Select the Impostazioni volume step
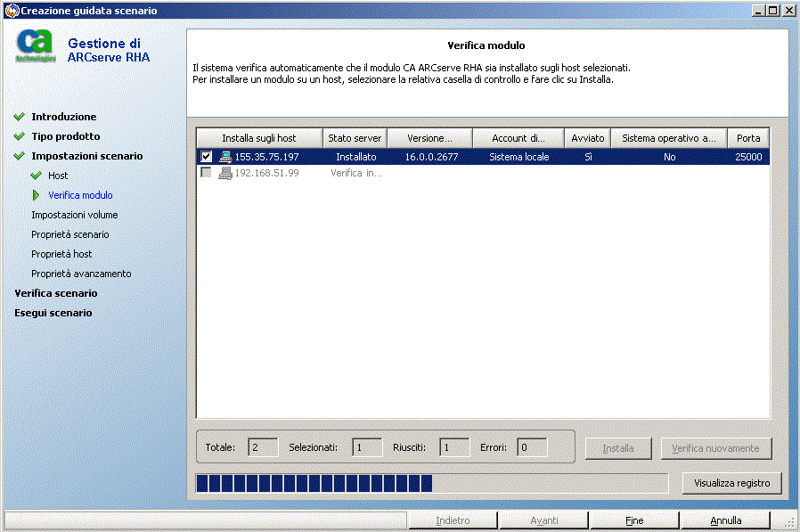Screen dimensions: 800x532 (x=78, y=215)
